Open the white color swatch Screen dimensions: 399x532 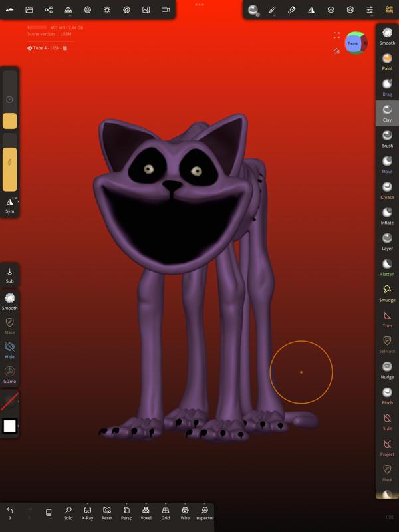[x=9, y=426]
